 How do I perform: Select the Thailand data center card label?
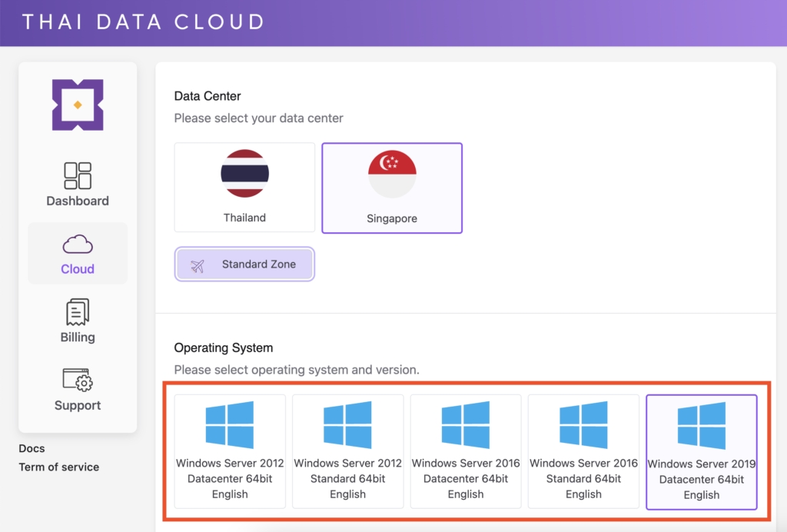244,218
